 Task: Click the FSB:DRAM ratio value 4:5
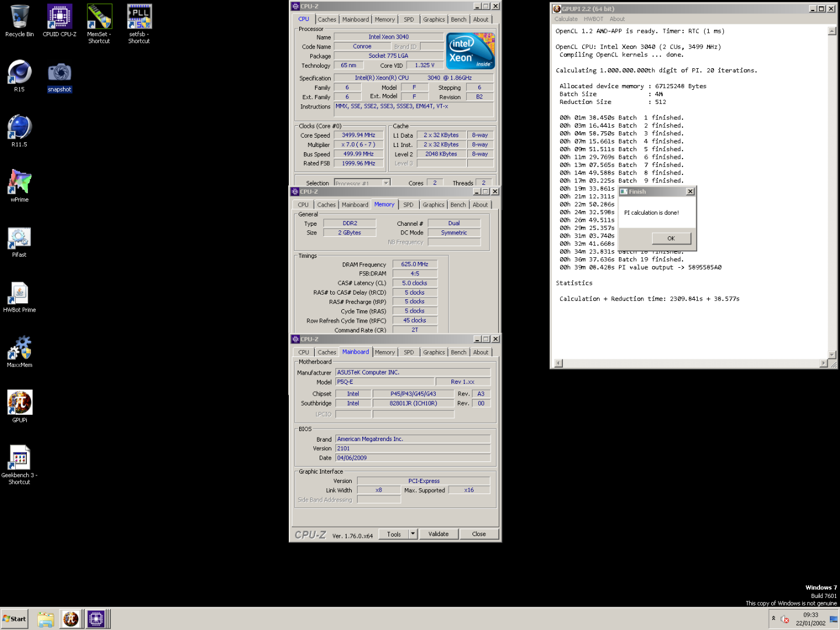(x=415, y=274)
